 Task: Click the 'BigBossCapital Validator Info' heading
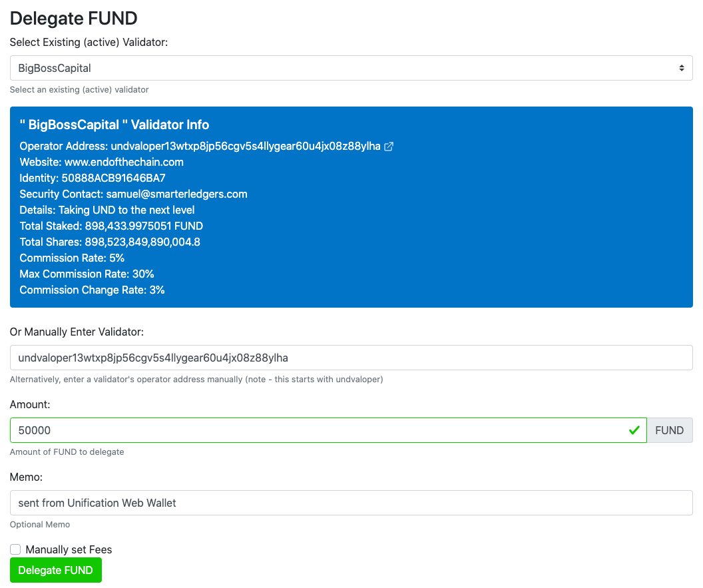(x=115, y=125)
